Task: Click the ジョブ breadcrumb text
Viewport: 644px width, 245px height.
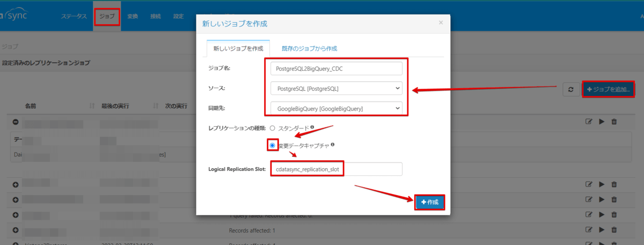Action: click(10, 46)
